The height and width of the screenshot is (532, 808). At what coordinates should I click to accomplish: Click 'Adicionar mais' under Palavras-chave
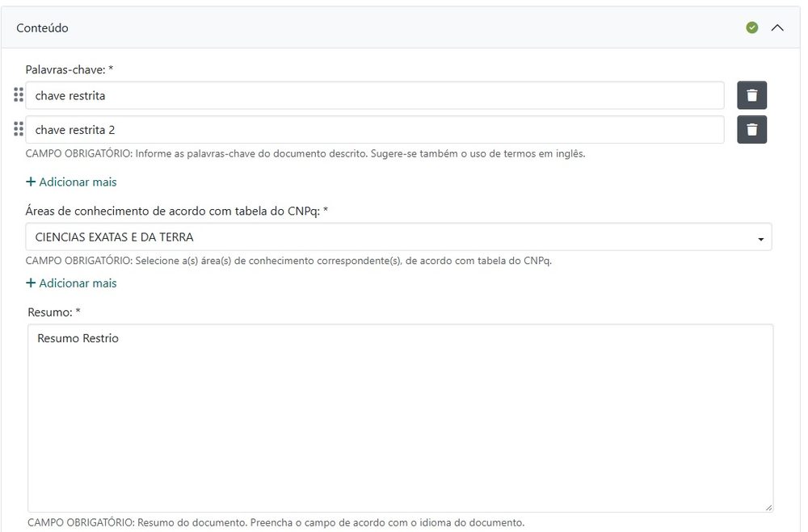coord(71,182)
